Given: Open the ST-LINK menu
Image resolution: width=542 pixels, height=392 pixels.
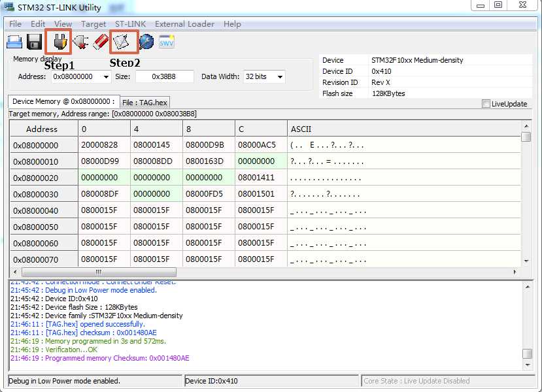Looking at the screenshot, I should click(130, 24).
